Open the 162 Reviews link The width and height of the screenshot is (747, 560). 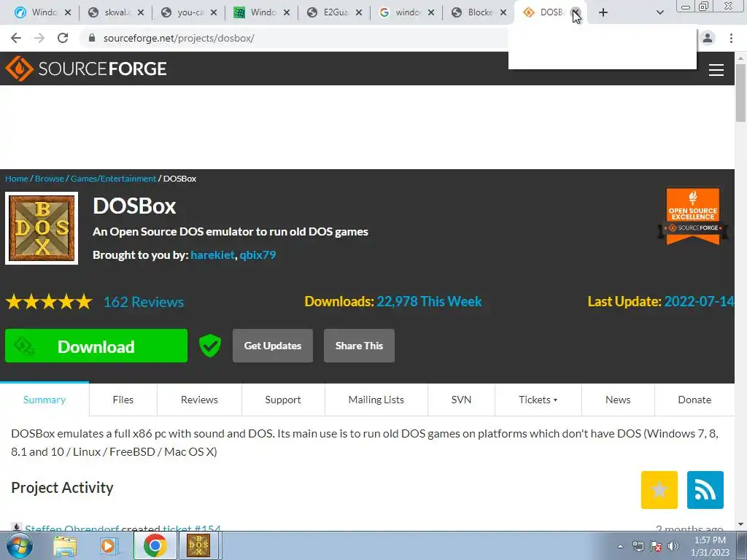click(x=144, y=302)
